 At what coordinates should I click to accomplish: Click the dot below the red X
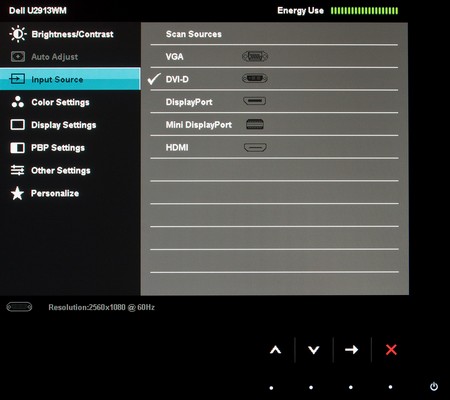click(x=390, y=387)
